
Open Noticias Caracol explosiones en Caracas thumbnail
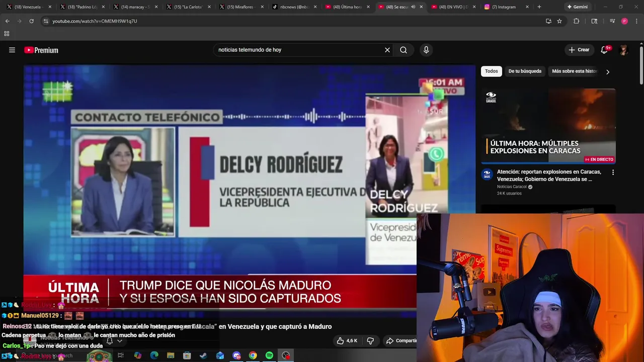pos(548,126)
